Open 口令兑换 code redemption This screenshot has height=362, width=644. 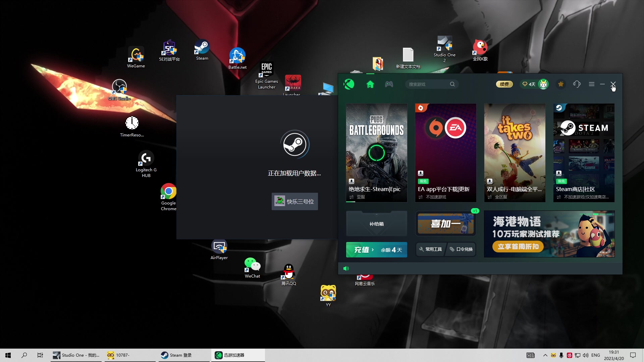pos(462,249)
